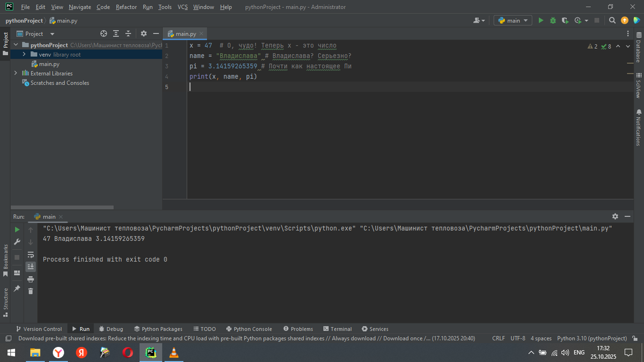Open CRLF line separator selector
This screenshot has width=644, height=362.
(499, 338)
